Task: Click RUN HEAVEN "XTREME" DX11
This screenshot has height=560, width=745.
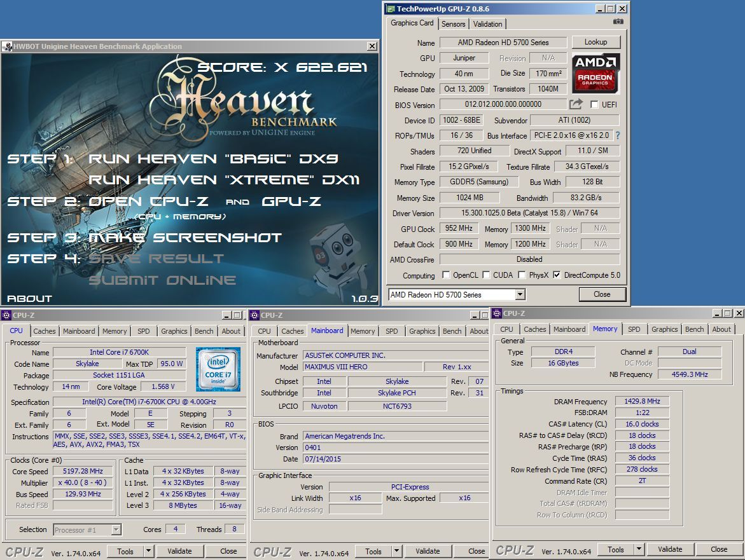Action: [x=224, y=180]
